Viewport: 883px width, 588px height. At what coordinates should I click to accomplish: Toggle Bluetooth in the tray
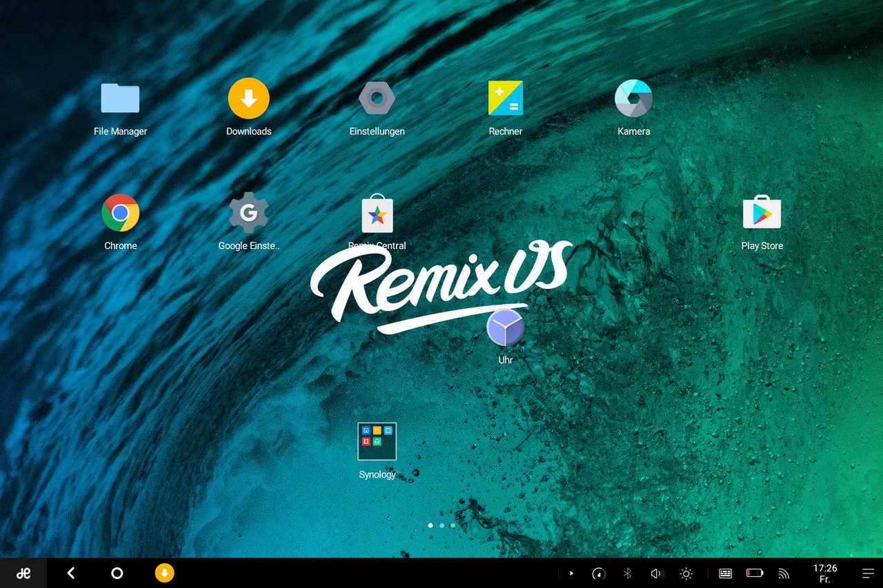click(627, 573)
